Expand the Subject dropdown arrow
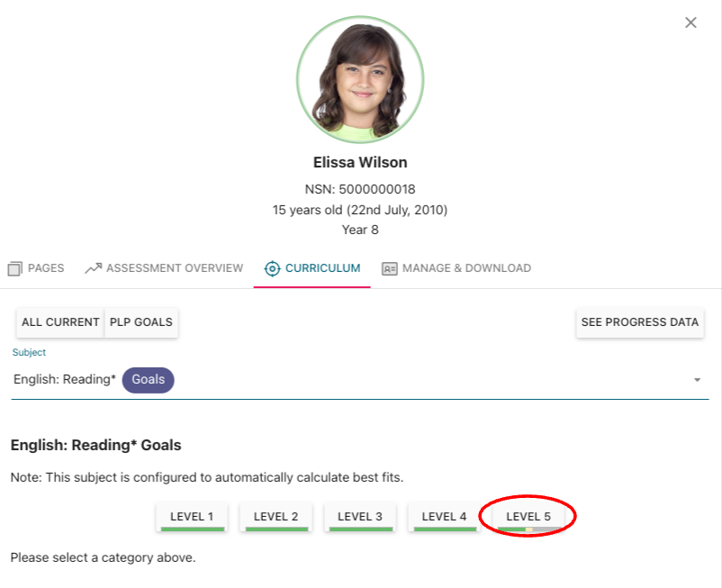 (697, 380)
